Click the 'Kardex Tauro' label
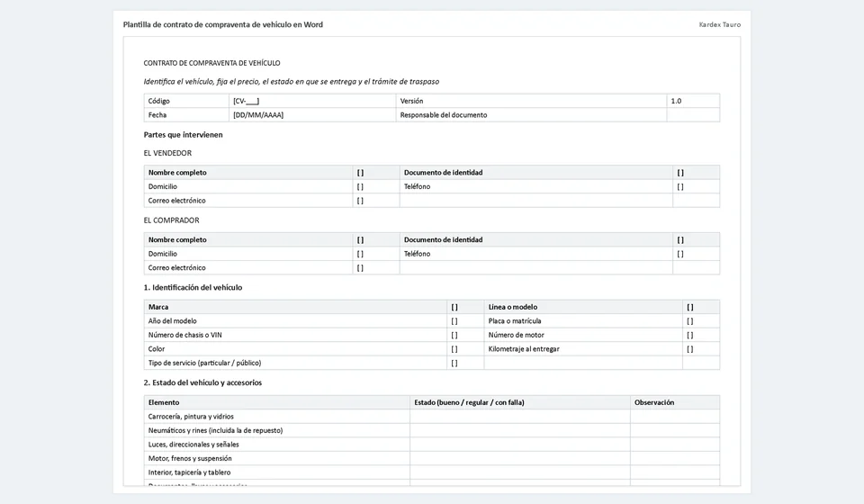The width and height of the screenshot is (864, 504). [720, 25]
